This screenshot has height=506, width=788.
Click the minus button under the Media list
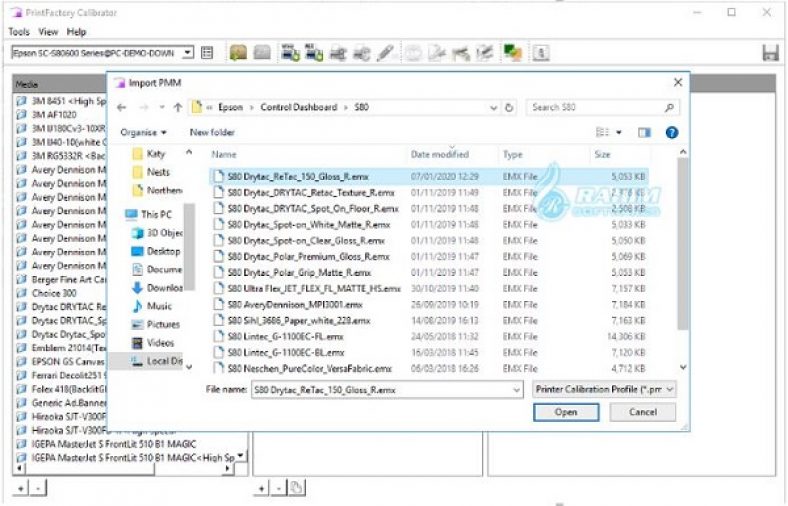[38, 488]
